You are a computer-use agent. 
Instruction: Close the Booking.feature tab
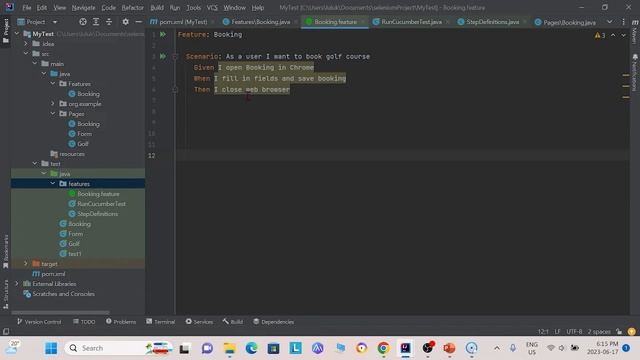362,22
